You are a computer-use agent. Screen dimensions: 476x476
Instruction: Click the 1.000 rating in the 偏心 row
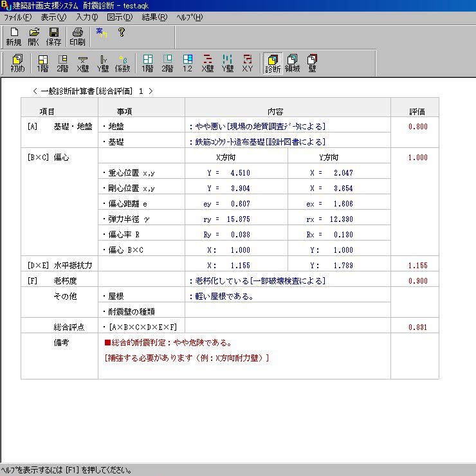tap(417, 158)
